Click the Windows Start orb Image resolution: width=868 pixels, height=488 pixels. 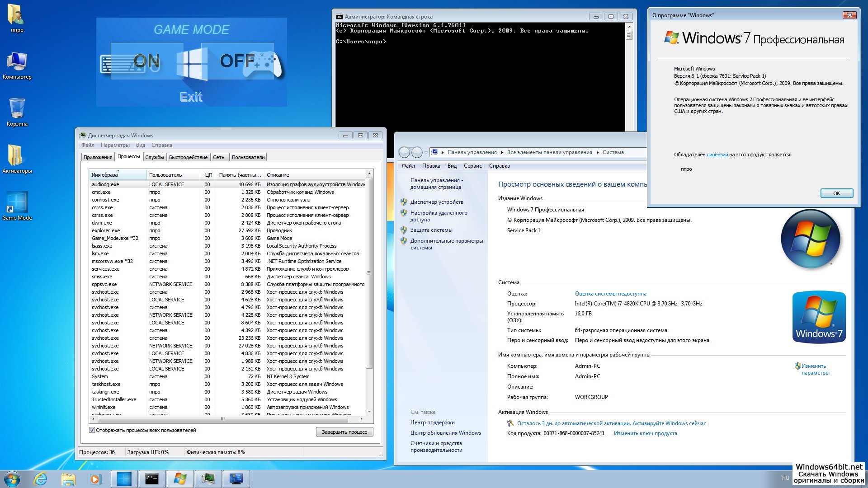(x=12, y=479)
